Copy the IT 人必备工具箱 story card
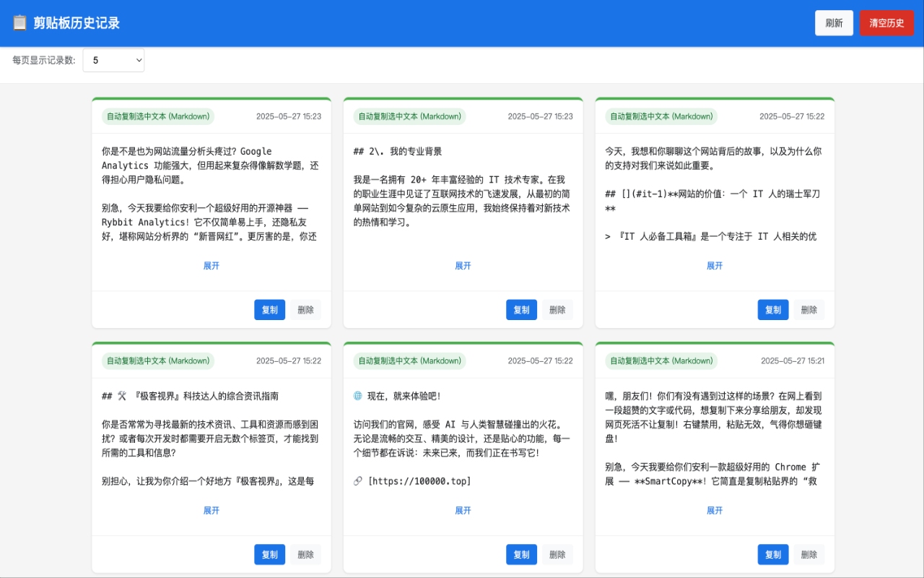The height and width of the screenshot is (578, 924). point(772,309)
